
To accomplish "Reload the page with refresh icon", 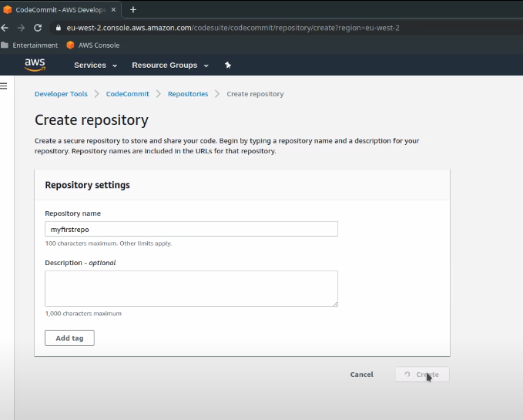I will [x=38, y=28].
